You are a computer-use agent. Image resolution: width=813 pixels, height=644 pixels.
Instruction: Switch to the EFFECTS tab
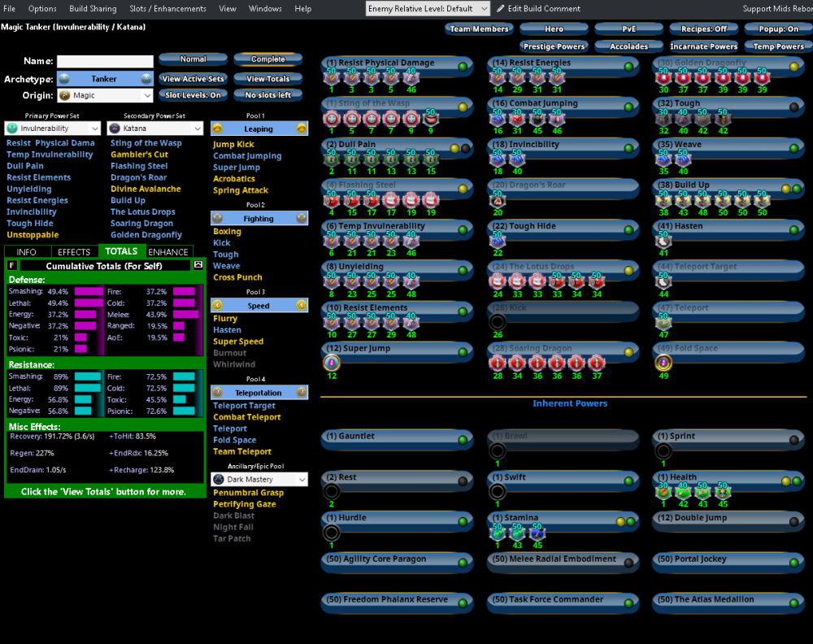[74, 252]
